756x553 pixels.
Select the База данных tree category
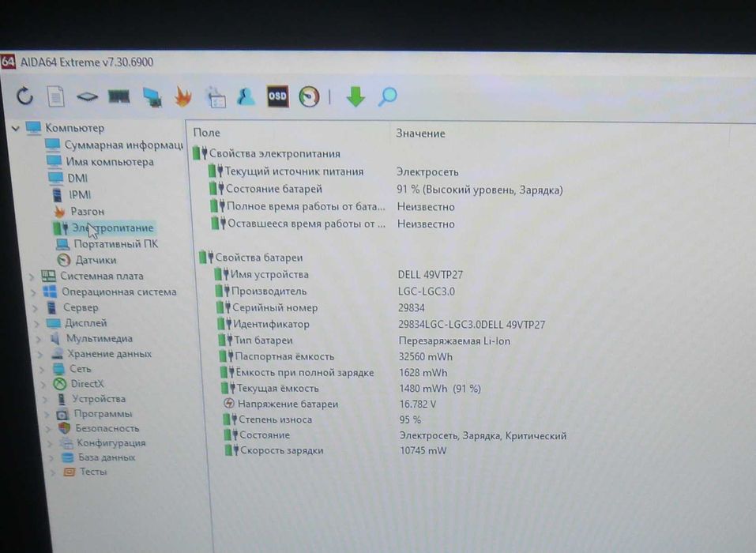[99, 457]
